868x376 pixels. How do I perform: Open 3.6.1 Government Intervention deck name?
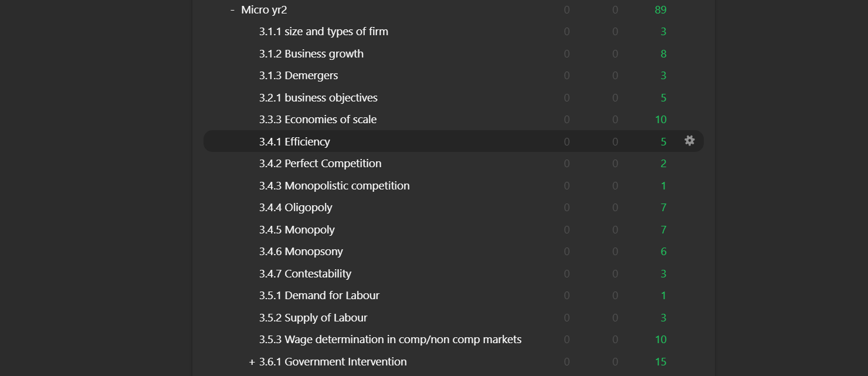tap(333, 362)
